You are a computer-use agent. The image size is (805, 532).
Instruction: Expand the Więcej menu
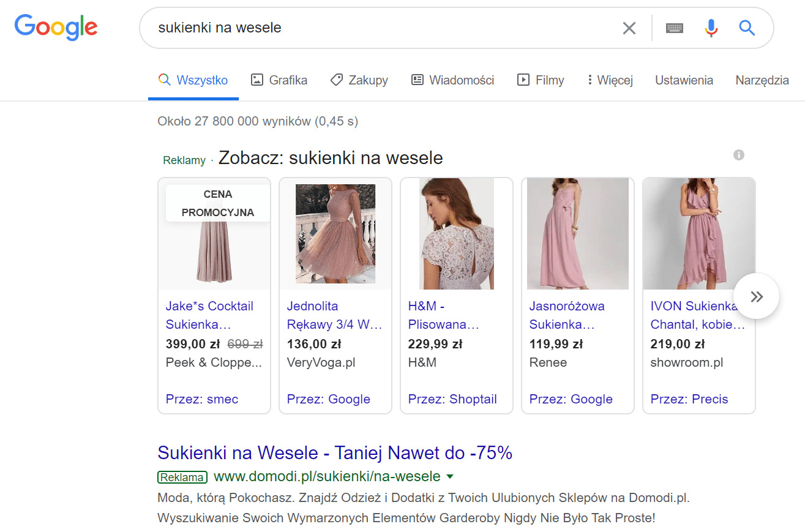point(610,80)
